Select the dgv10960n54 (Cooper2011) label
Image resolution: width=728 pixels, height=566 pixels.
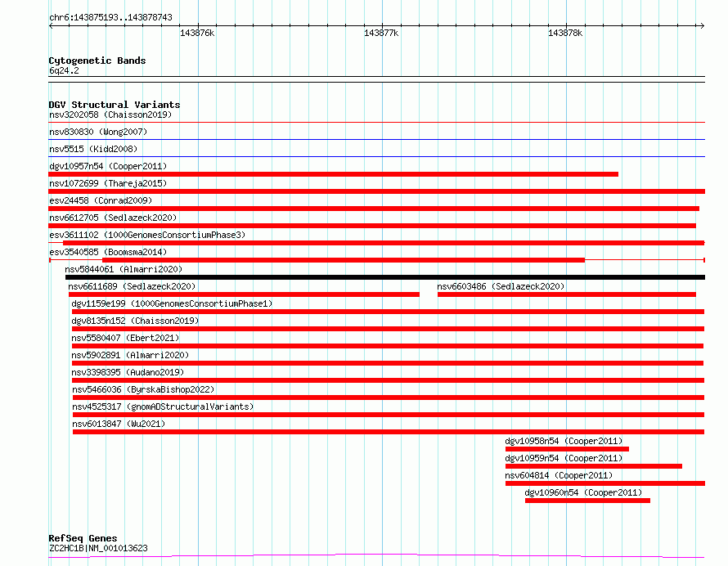click(x=583, y=492)
